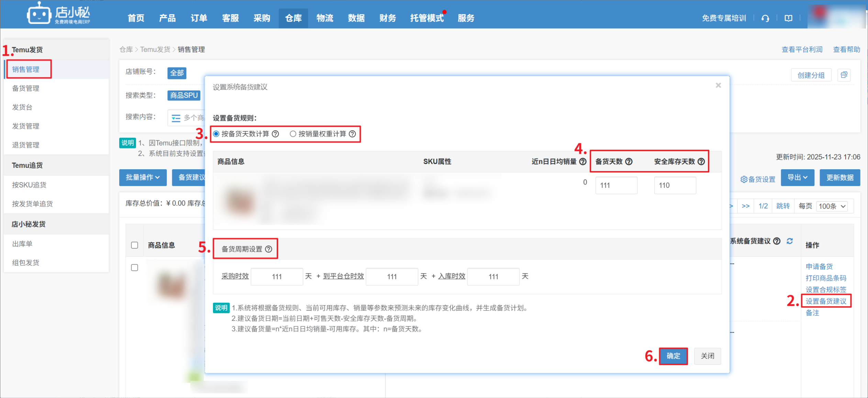Confirm settings with the 确定 button
Viewport: 868px width, 398px height.
click(673, 356)
